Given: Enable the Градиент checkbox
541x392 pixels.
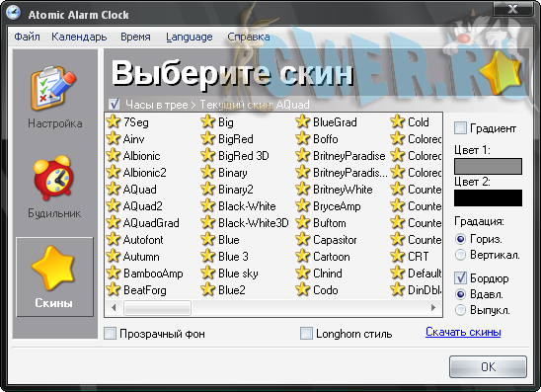Looking at the screenshot, I should tap(460, 128).
